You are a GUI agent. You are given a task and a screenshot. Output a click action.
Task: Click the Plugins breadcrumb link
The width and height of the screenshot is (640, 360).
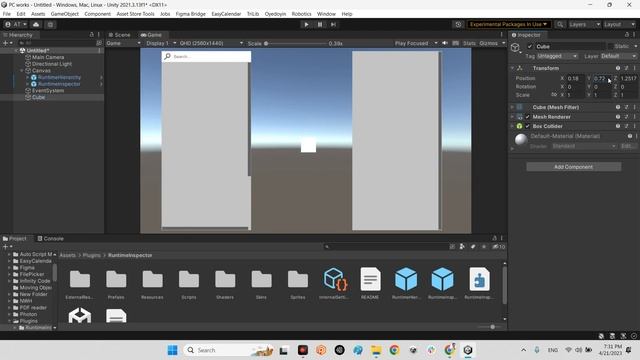click(x=91, y=256)
